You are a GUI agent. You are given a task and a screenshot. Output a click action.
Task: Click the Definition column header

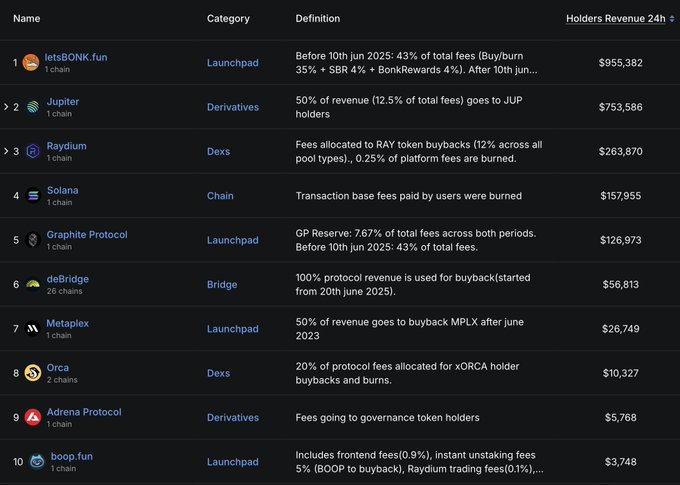(x=318, y=19)
